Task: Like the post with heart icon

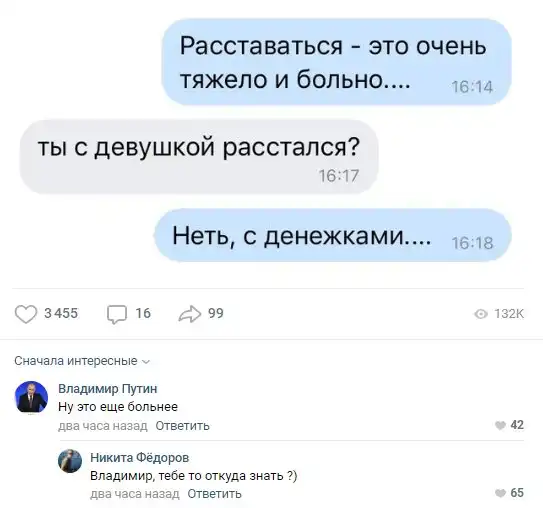Action: 26,314
